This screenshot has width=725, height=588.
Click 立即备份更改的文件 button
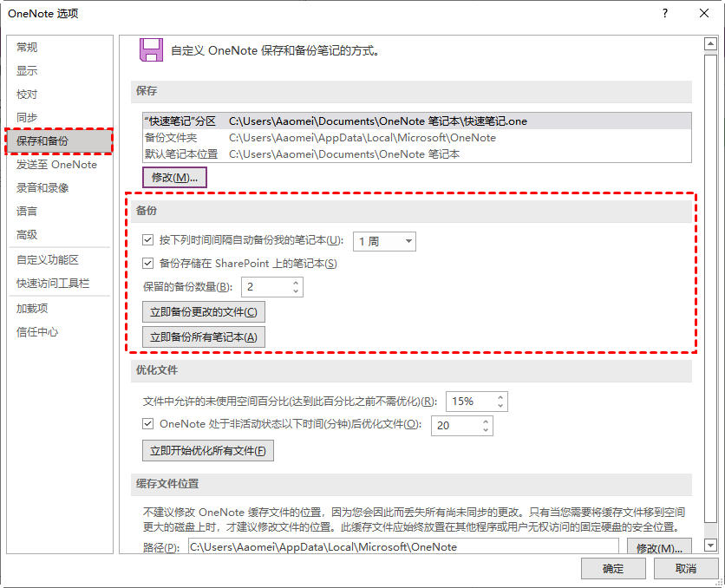click(204, 312)
